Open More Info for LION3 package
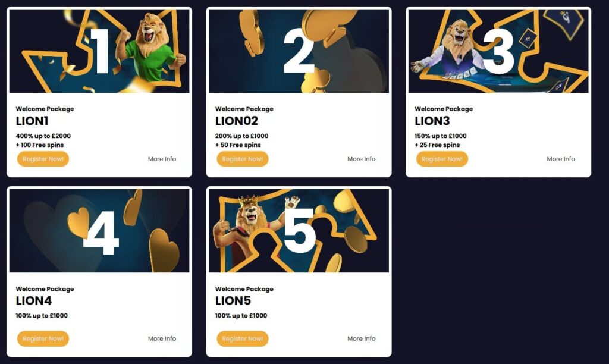 [561, 159]
